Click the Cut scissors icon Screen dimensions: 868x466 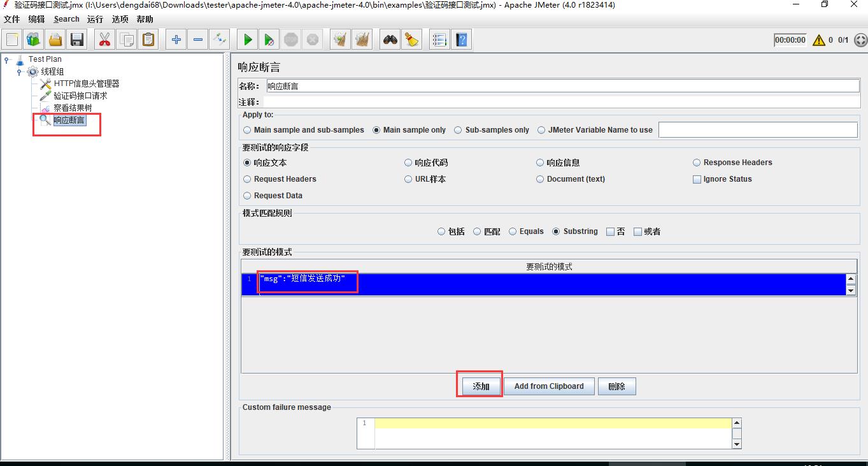(105, 40)
